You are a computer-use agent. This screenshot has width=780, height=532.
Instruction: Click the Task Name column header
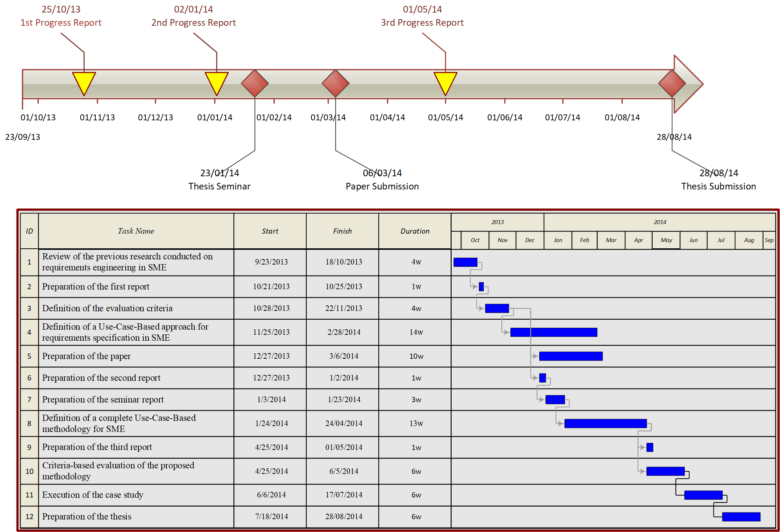point(136,231)
